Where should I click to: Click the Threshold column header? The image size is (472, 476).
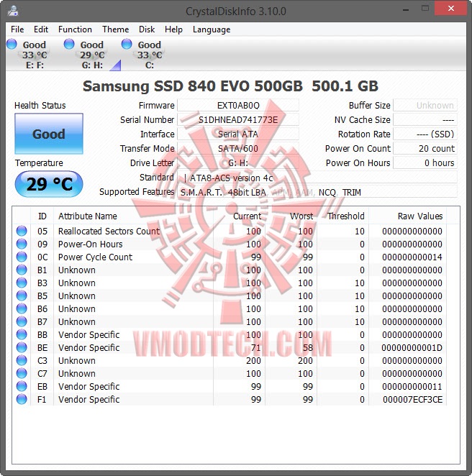[x=343, y=216]
